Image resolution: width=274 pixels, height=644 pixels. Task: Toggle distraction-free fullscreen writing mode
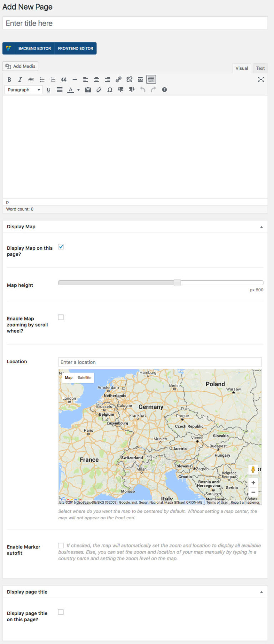tap(261, 79)
